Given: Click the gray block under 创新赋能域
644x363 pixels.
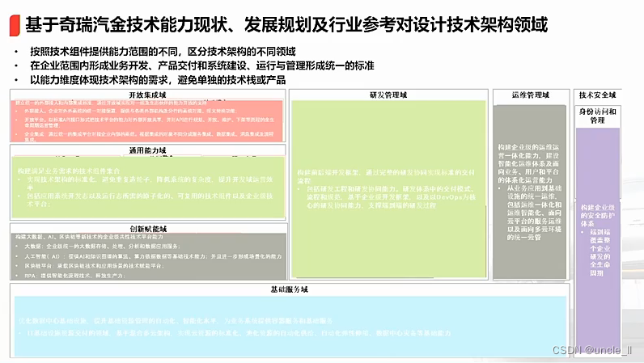Looking at the screenshot, I should pyautogui.click(x=148, y=256).
